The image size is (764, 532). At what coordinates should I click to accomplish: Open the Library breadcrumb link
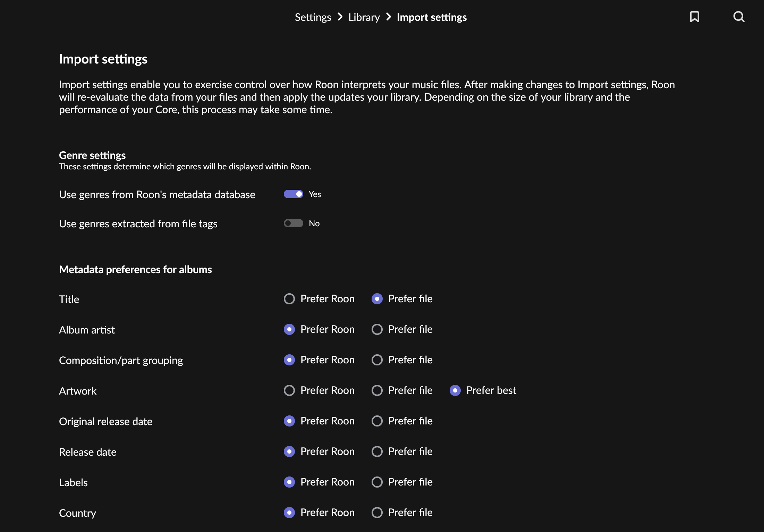364,17
